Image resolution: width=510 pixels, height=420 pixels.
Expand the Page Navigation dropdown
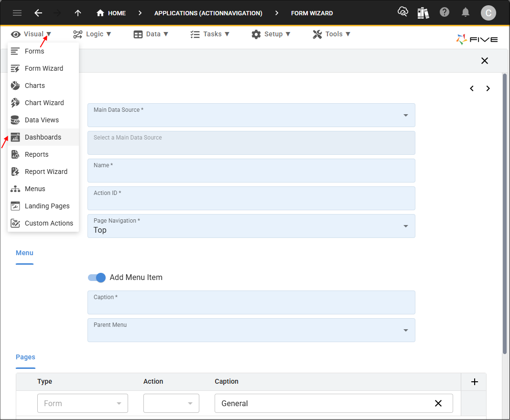405,226
